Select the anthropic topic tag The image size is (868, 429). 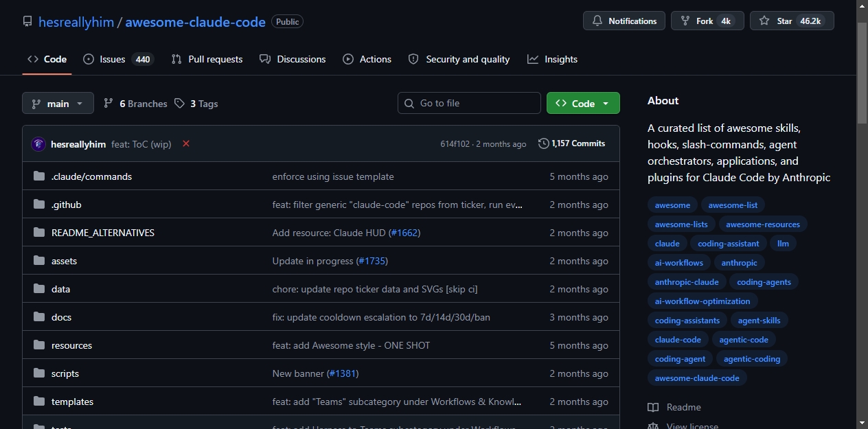pyautogui.click(x=740, y=263)
